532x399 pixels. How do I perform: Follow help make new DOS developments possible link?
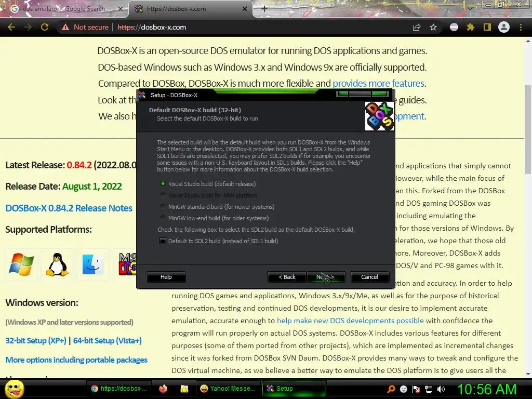350,321
